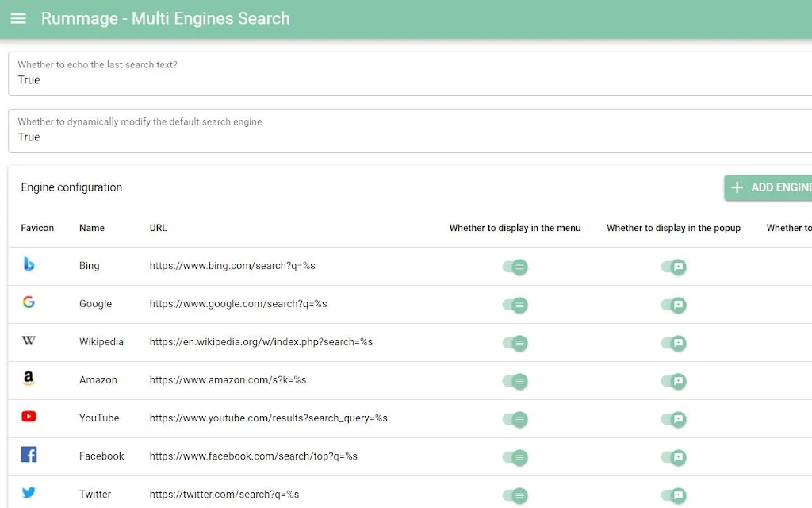The height and width of the screenshot is (508, 812).
Task: Disable Bing display in the menu
Action: click(x=515, y=267)
